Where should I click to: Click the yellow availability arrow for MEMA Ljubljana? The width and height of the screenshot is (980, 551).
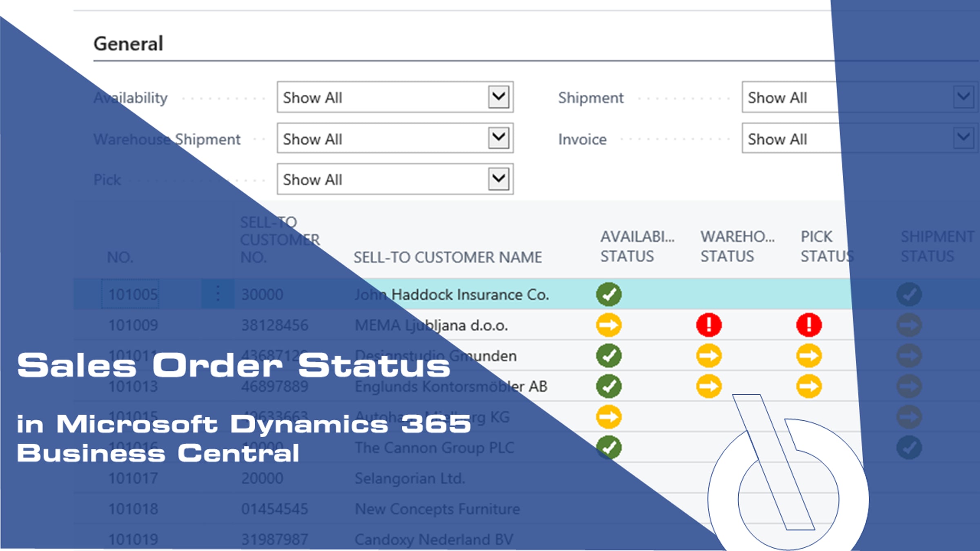click(x=608, y=325)
